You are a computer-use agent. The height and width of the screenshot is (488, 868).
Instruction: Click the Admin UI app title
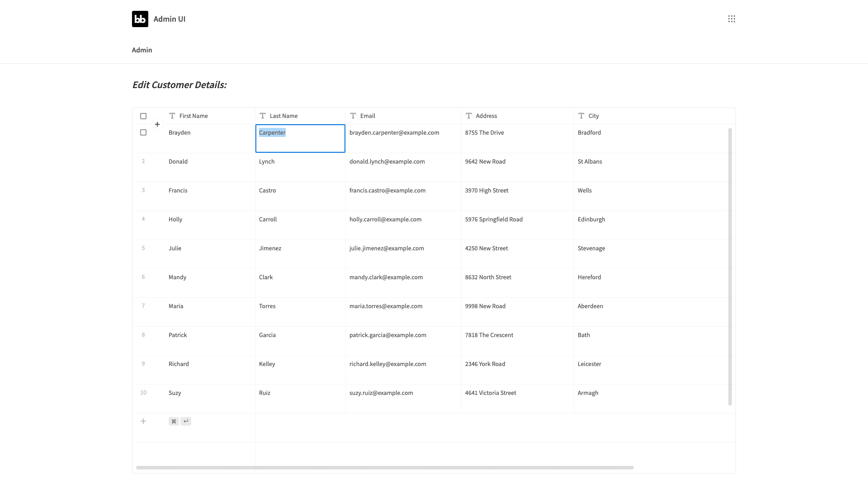click(170, 19)
